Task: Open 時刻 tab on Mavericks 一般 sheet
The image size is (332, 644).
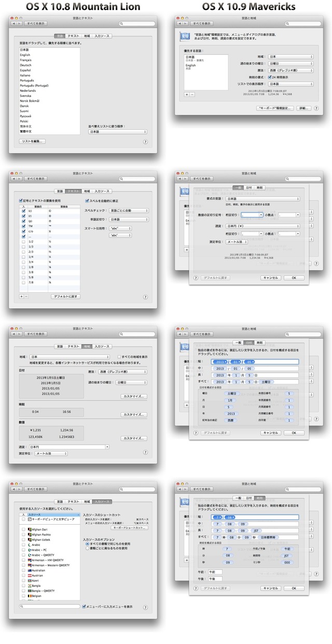Action: pos(259,188)
